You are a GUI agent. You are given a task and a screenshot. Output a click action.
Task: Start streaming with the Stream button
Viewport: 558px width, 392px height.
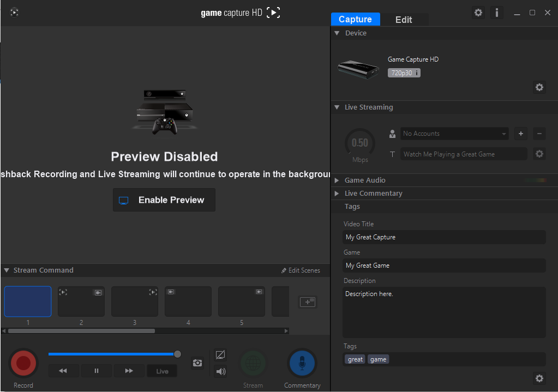(253, 363)
